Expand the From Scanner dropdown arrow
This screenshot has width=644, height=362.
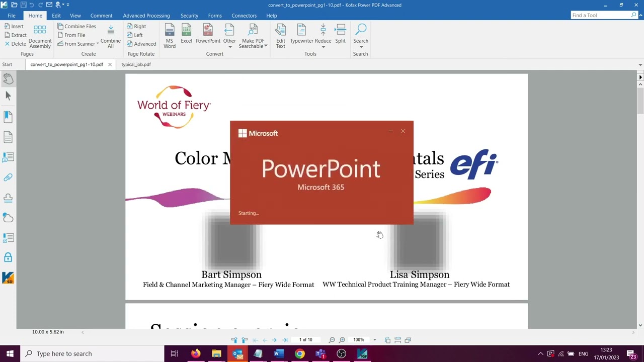click(98, 44)
